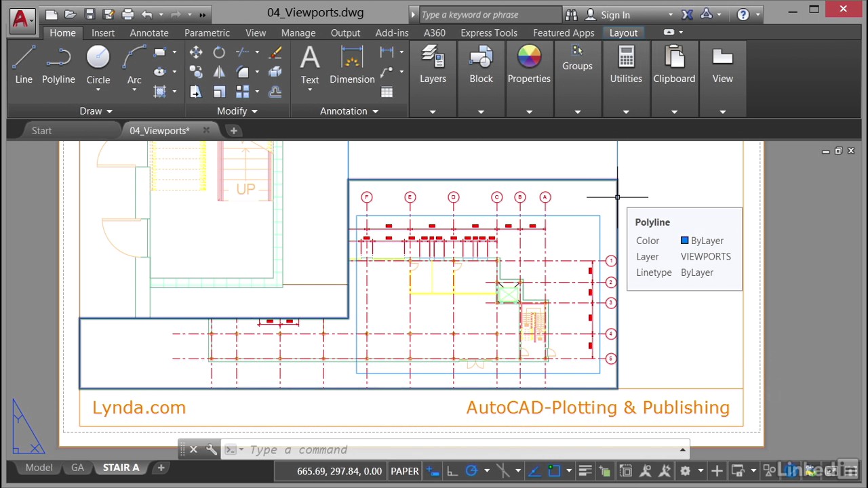Select the Move tool
The image size is (868, 488).
click(x=196, y=52)
